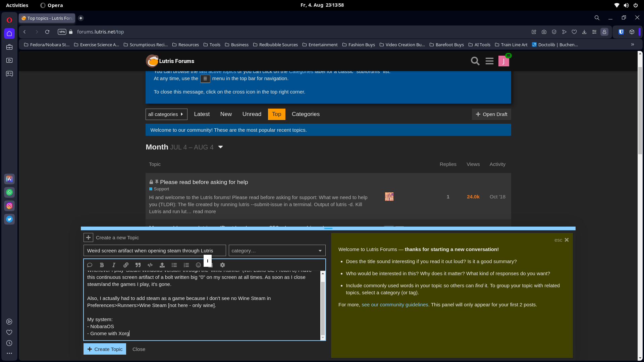Click the Create Topic button

(105, 349)
